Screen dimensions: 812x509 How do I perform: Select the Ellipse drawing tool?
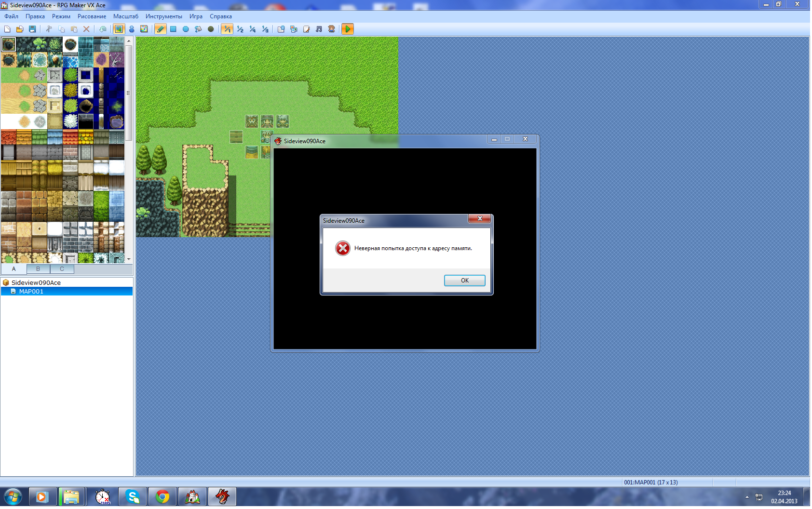point(186,29)
